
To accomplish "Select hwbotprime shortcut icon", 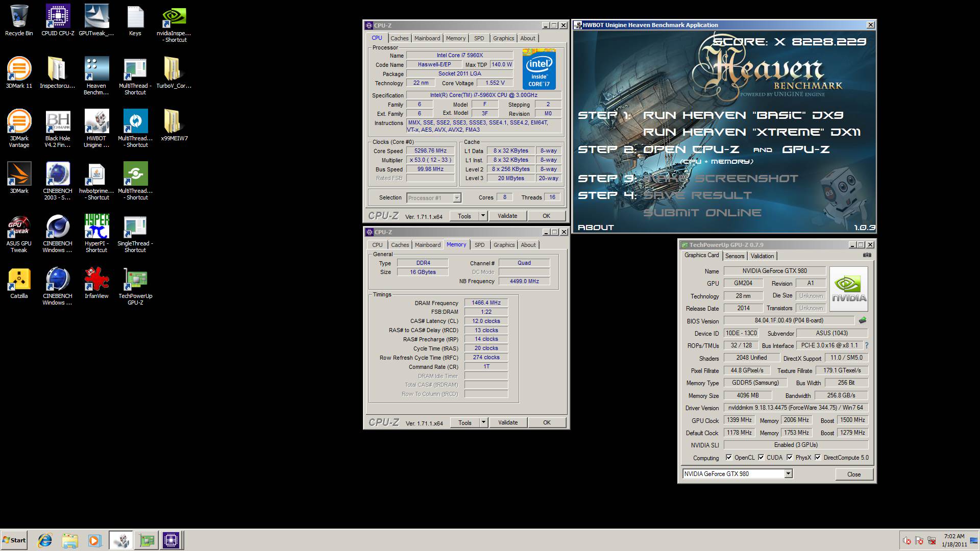I will [96, 181].
